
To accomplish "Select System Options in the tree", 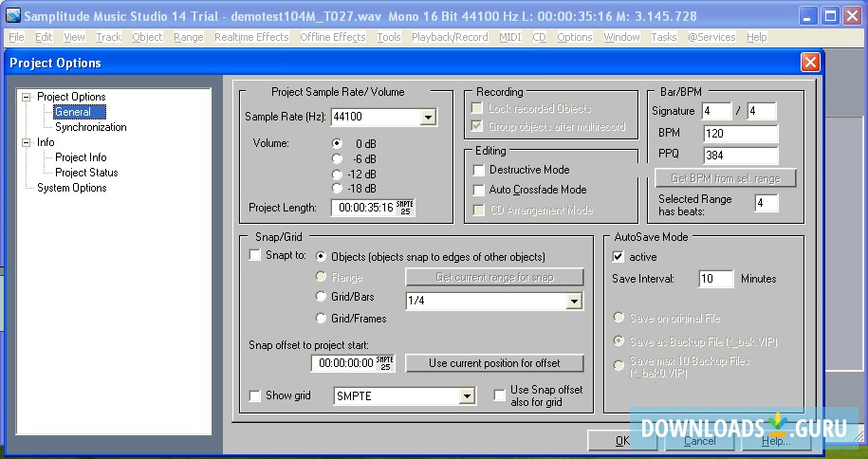I will [x=72, y=188].
